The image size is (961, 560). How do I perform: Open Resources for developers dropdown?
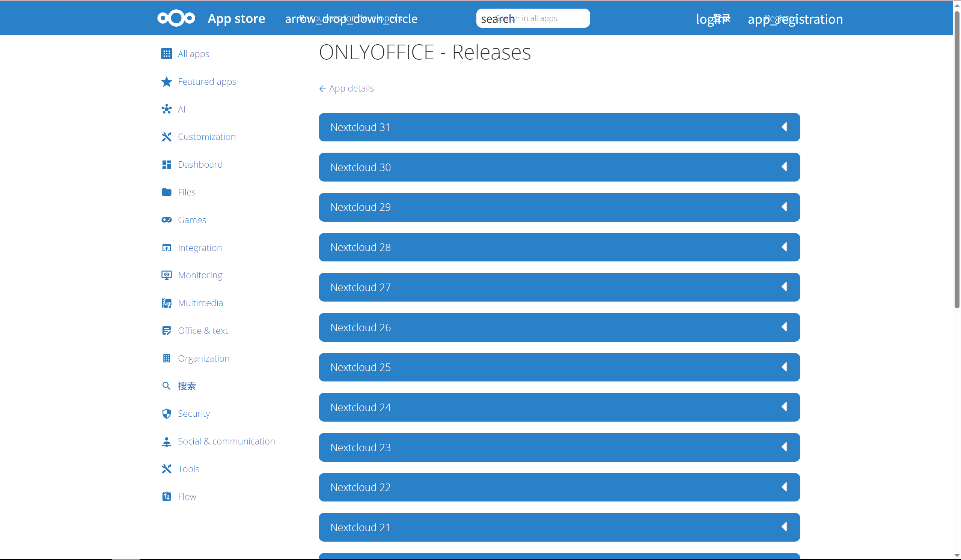[x=351, y=18]
